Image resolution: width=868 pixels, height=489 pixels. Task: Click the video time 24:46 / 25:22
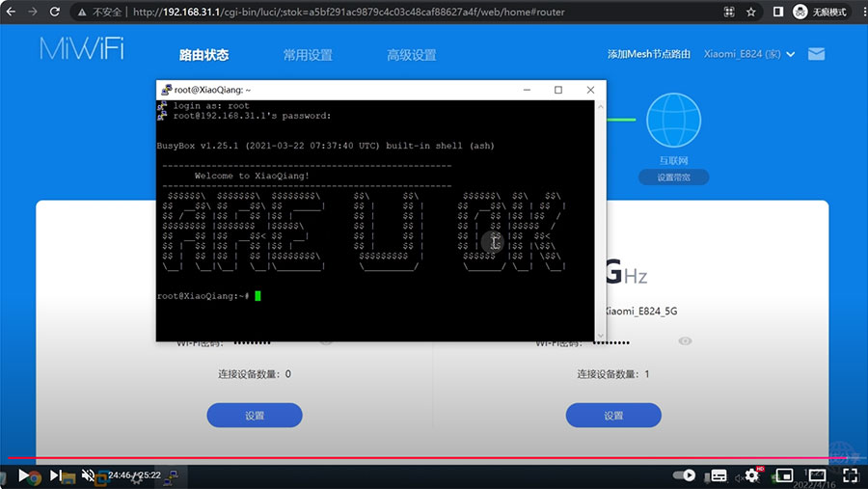point(134,475)
